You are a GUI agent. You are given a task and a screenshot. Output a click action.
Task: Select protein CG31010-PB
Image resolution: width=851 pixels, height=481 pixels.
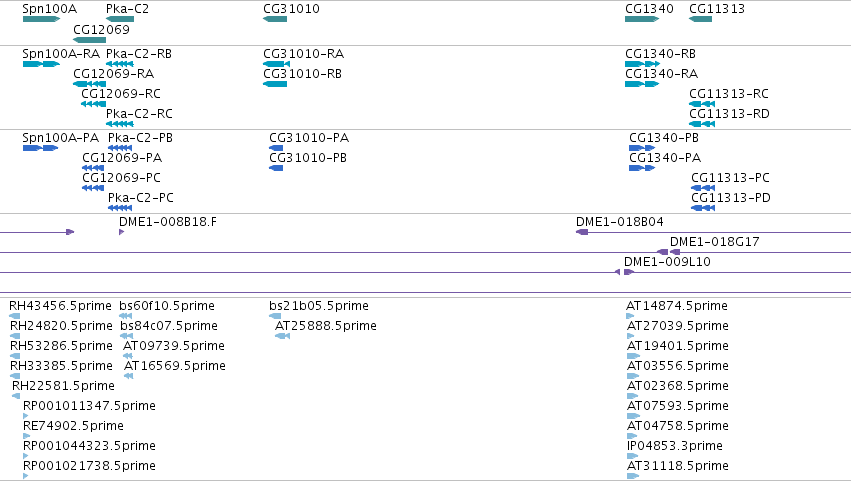coord(308,159)
